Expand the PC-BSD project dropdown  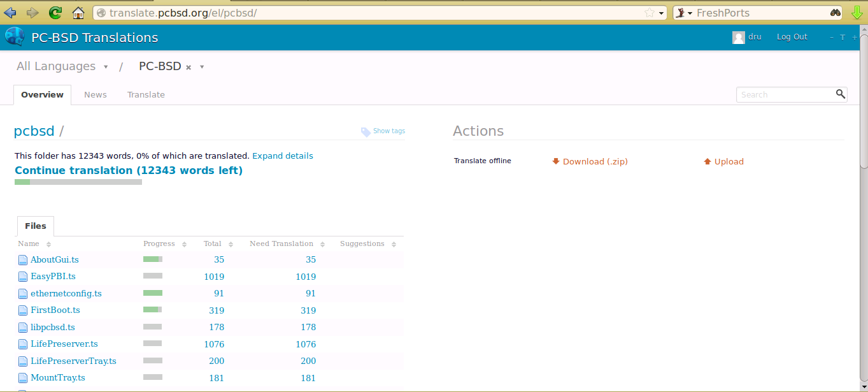pyautogui.click(x=202, y=67)
